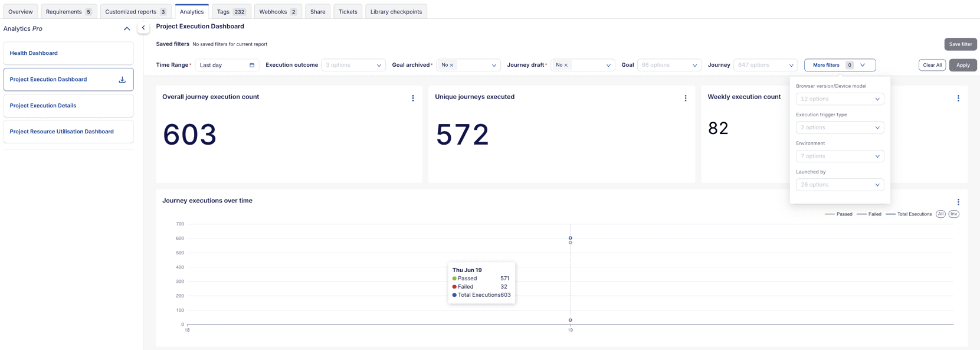Click the 'Inv' legend invert button

[x=954, y=214]
